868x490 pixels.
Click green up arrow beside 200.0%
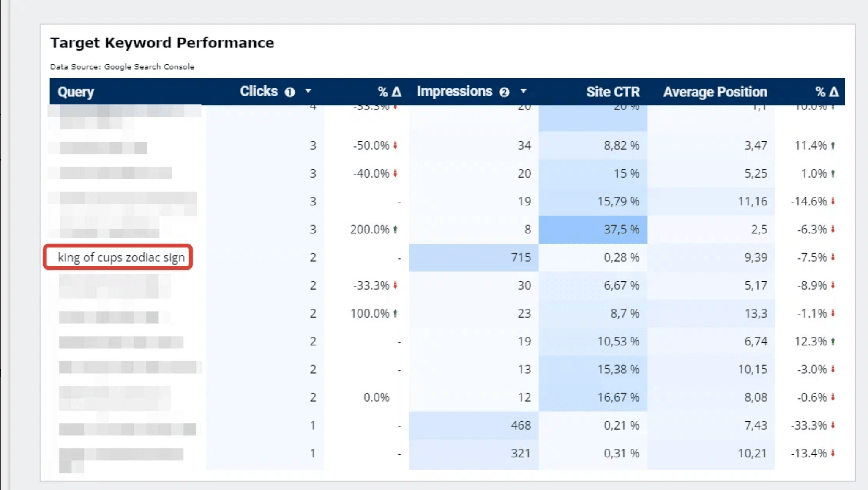[396, 230]
